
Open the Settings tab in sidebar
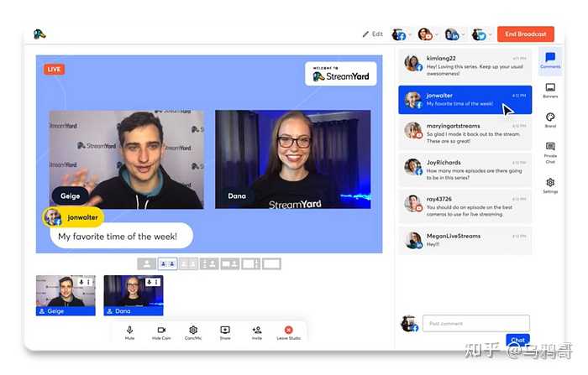point(550,185)
